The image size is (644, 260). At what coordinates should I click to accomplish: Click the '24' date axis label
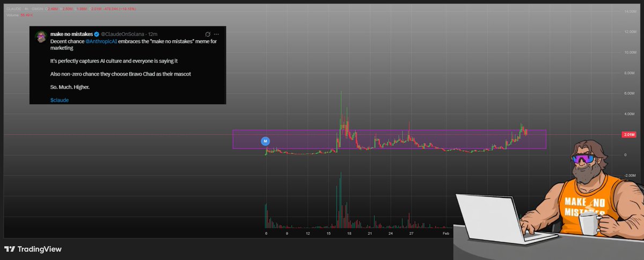click(x=391, y=234)
